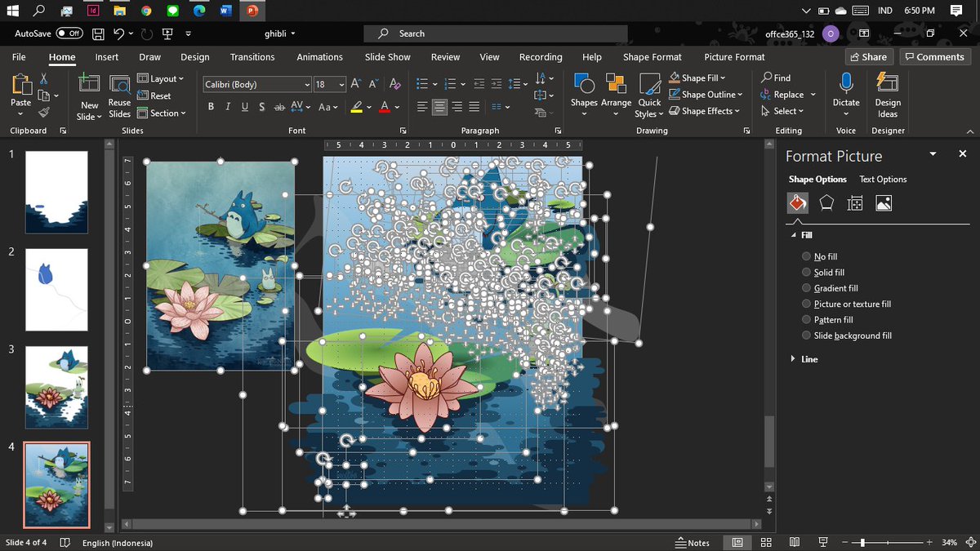Click the Underline formatting button
The height and width of the screenshot is (551, 980).
pyautogui.click(x=244, y=107)
